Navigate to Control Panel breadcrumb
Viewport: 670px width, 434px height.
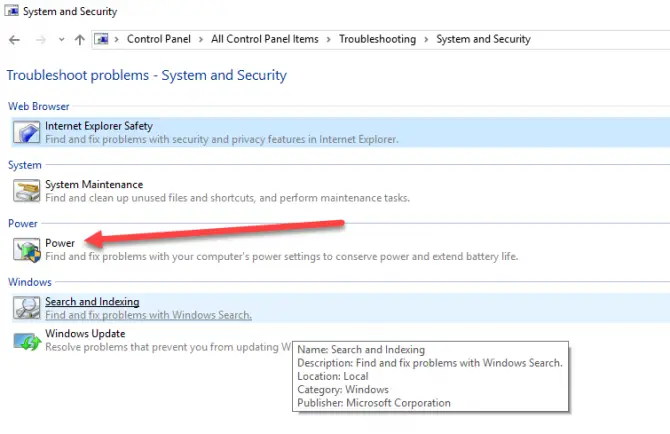[159, 39]
